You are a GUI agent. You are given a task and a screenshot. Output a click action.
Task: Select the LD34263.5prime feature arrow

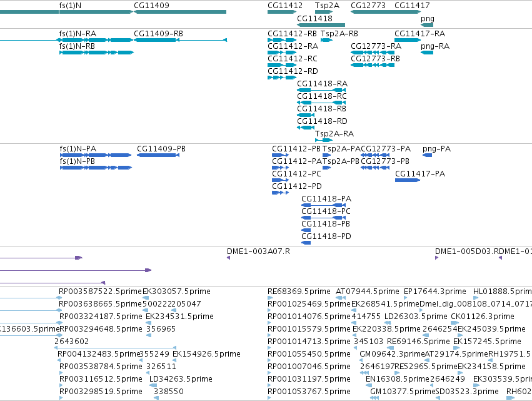[x=153, y=385]
